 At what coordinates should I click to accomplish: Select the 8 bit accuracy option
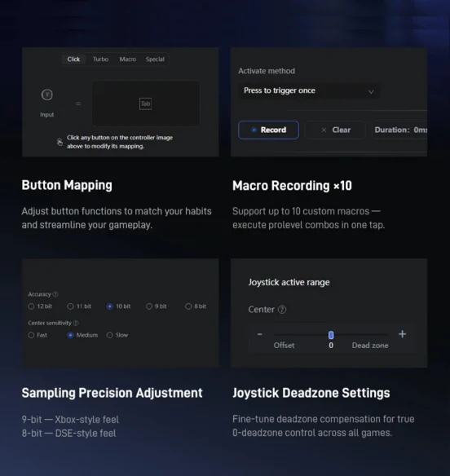click(196, 306)
